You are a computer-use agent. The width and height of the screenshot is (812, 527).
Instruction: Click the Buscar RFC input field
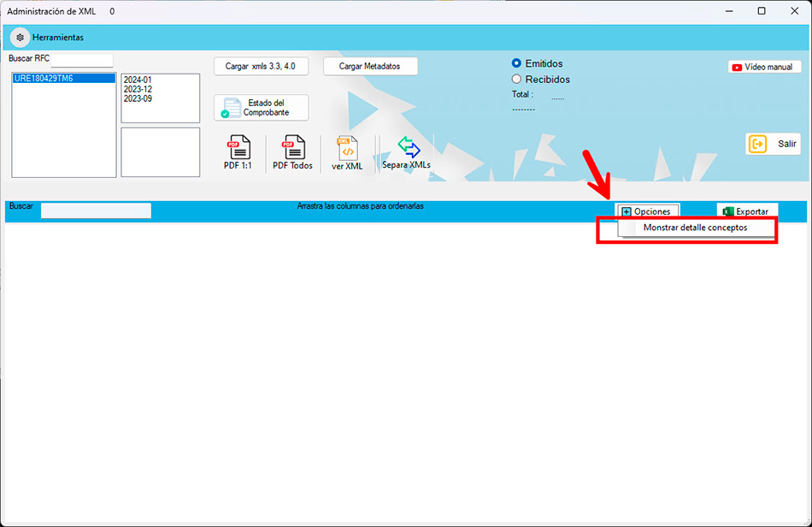click(x=82, y=60)
